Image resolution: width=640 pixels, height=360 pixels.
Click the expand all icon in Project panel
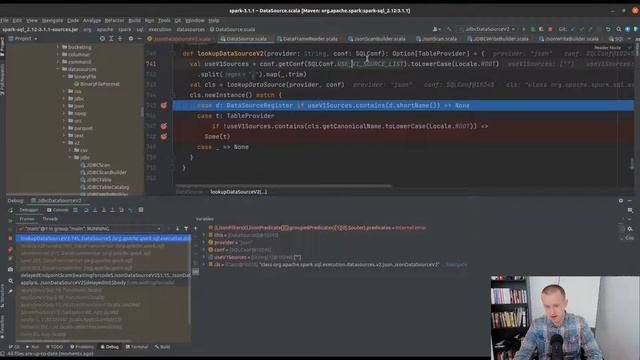pyautogui.click(x=111, y=38)
